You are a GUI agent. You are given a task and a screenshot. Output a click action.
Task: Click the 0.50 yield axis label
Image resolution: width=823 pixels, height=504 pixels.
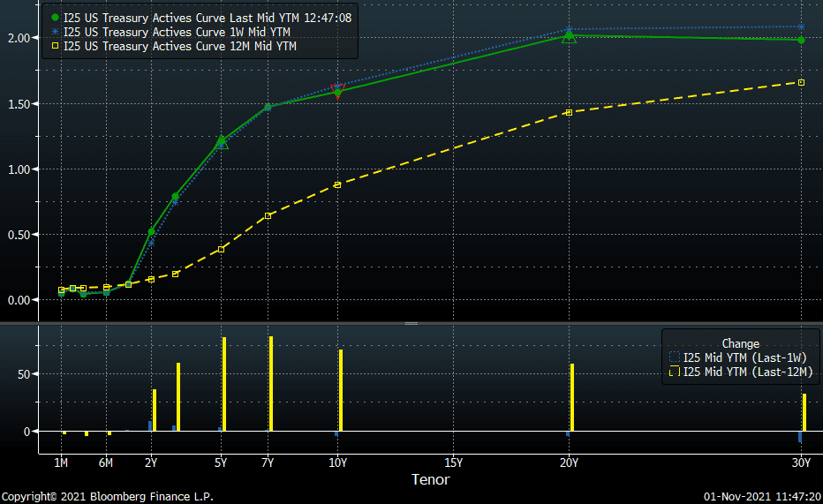tap(19, 235)
